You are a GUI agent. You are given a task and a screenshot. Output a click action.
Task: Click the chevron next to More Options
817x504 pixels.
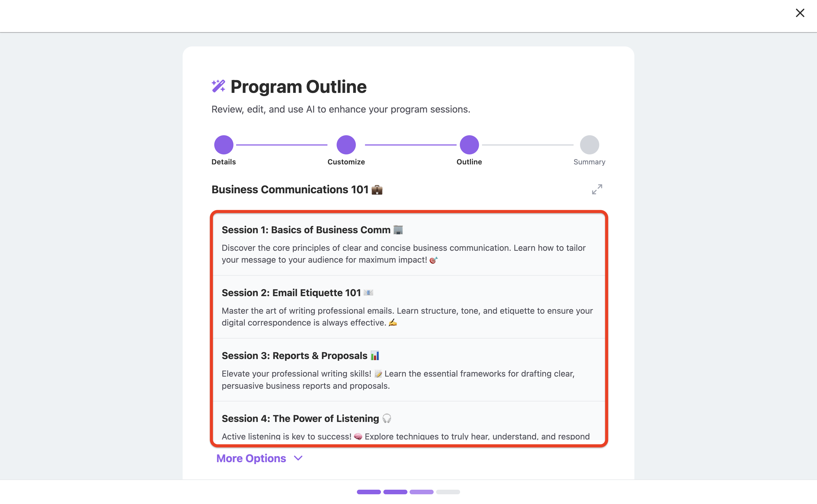click(298, 458)
